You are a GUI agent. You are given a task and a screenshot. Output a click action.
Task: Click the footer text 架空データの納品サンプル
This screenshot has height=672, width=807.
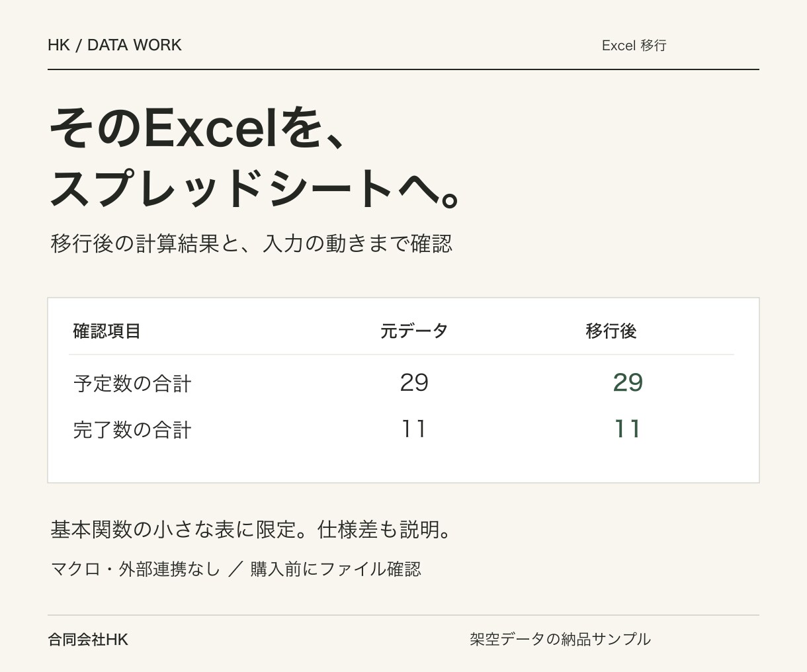coord(560,639)
